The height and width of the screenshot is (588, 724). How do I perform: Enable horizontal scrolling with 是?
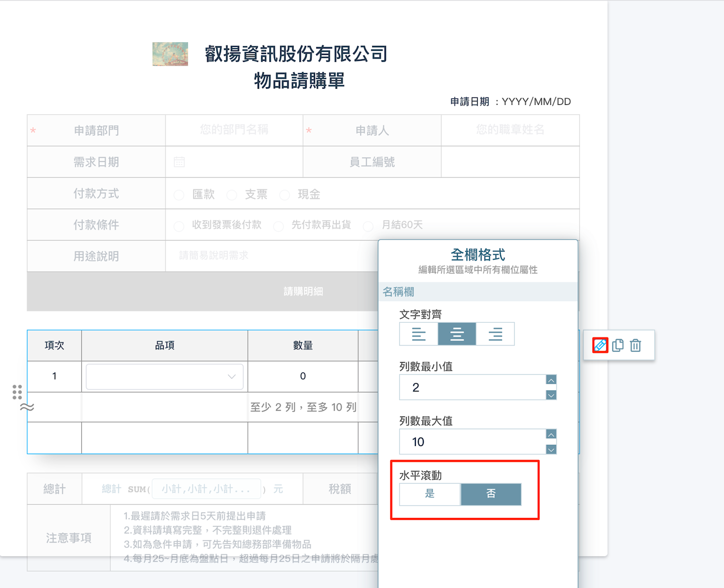[x=430, y=494]
